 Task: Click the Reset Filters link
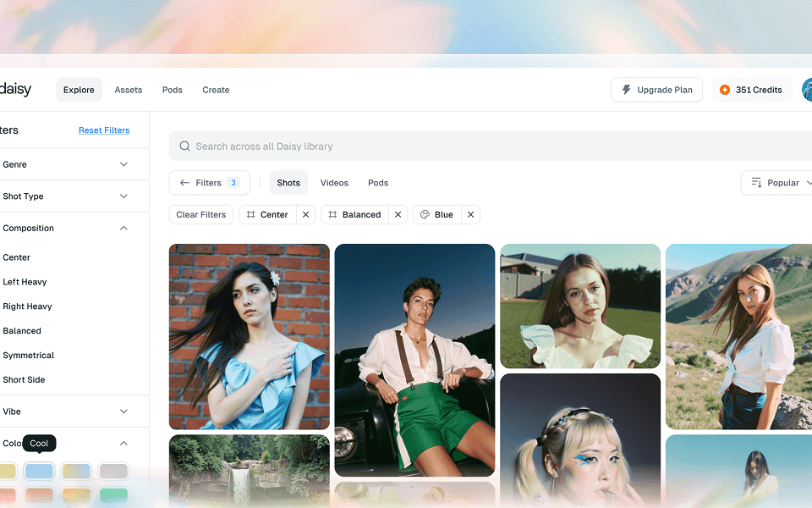pyautogui.click(x=104, y=130)
